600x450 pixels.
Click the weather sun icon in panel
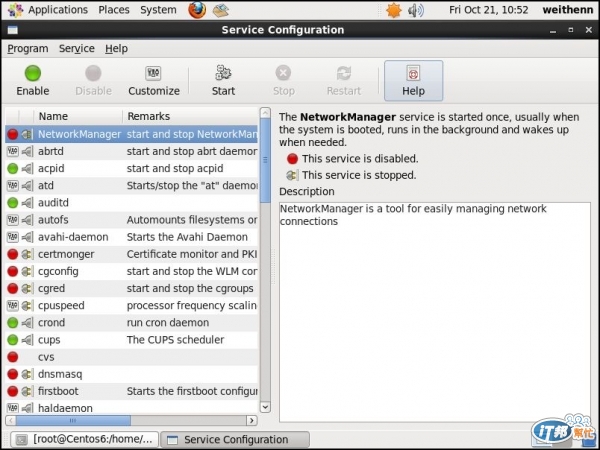click(x=394, y=10)
